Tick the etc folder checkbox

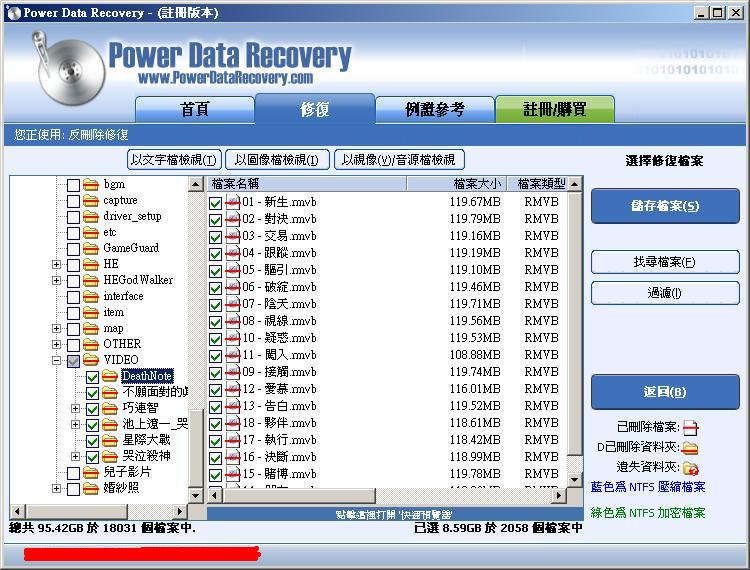pyautogui.click(x=73, y=233)
